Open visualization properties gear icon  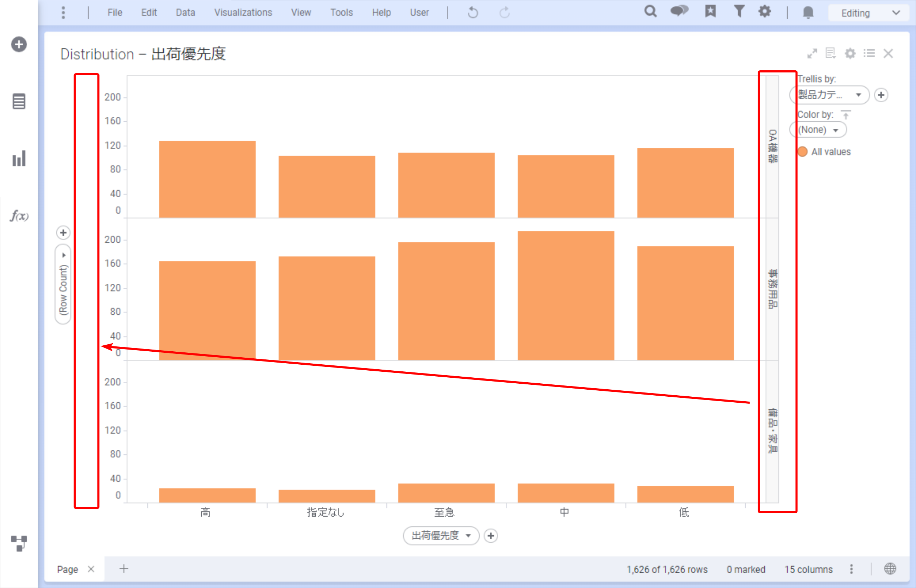(x=850, y=53)
